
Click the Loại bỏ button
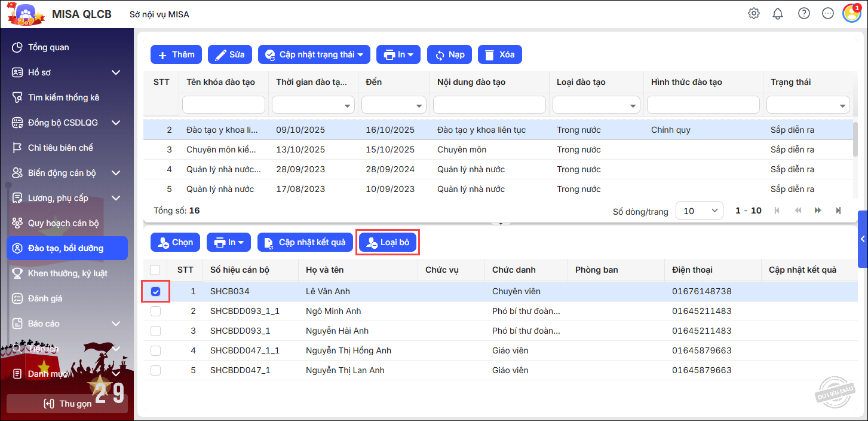click(x=387, y=242)
